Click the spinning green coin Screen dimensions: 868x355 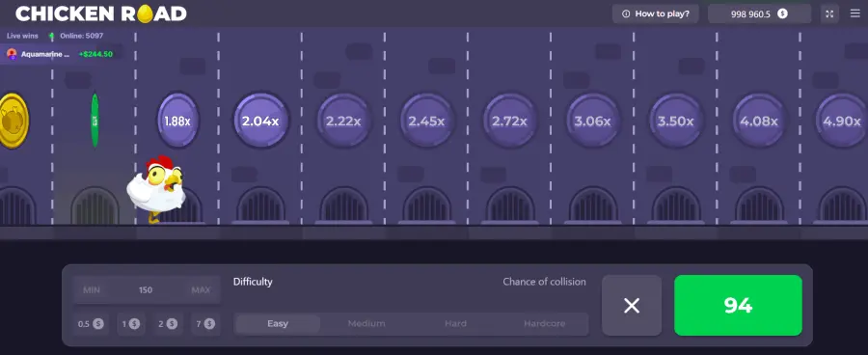coord(95,121)
